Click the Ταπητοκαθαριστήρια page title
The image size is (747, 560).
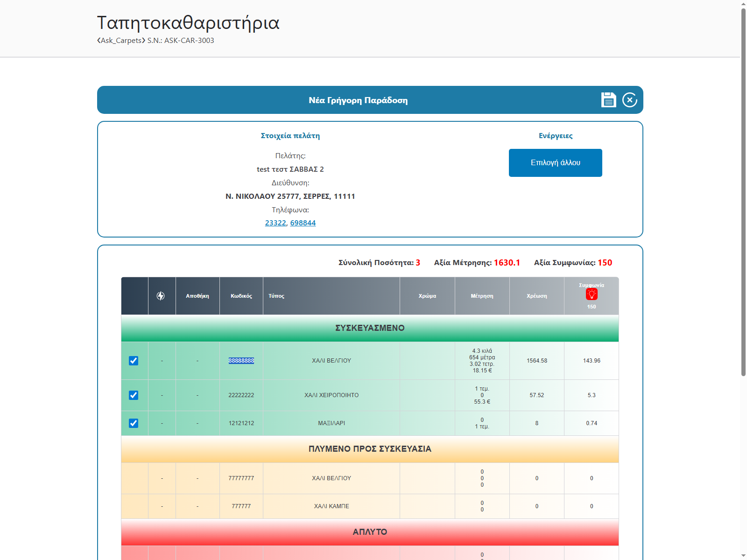(188, 23)
